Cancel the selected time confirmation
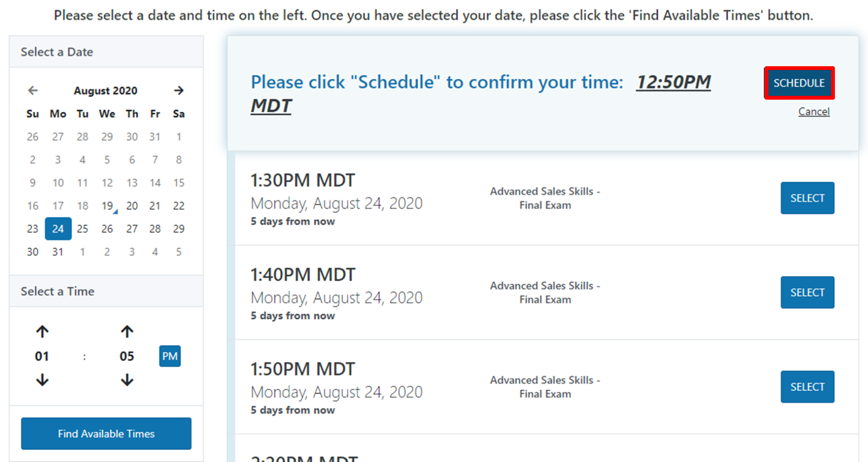The width and height of the screenshot is (868, 462). [814, 111]
